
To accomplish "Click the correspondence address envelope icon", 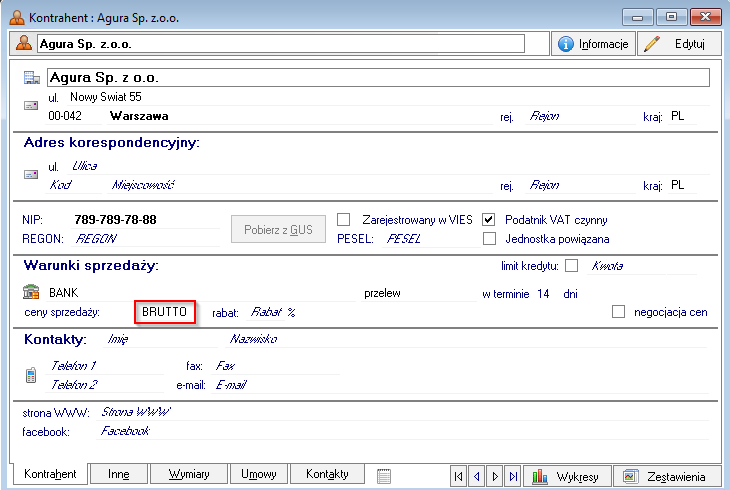I will point(31,173).
